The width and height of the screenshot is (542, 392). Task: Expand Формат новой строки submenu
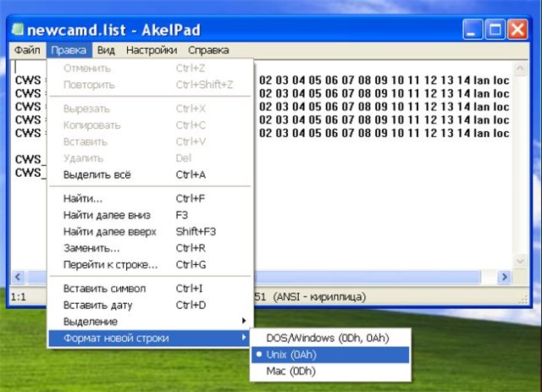click(x=150, y=338)
